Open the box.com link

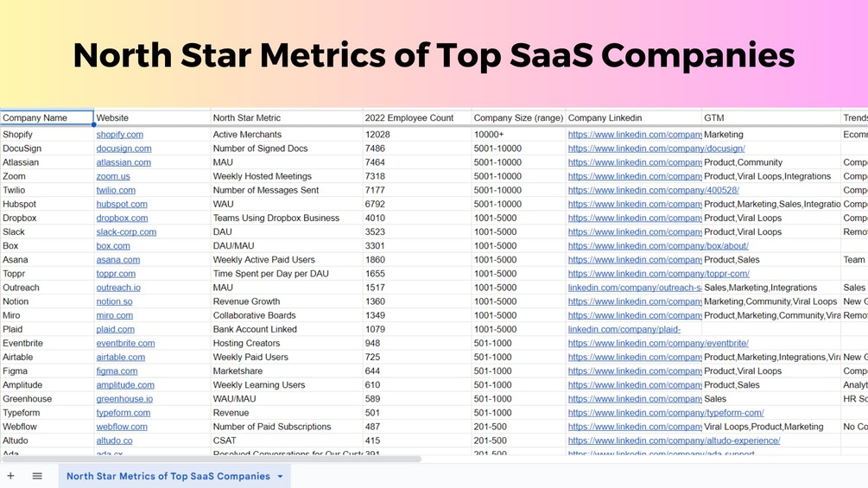(x=113, y=245)
